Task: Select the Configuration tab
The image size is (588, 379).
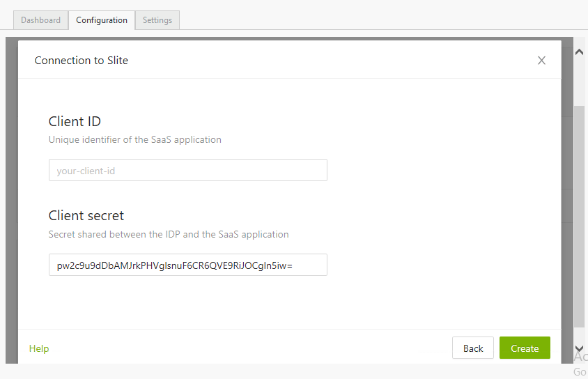Action: coord(102,20)
